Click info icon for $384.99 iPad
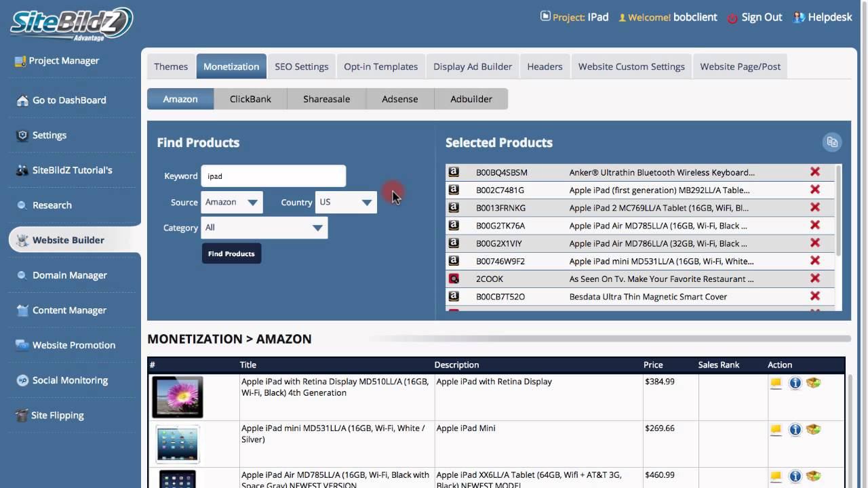The width and height of the screenshot is (868, 488). click(x=795, y=383)
